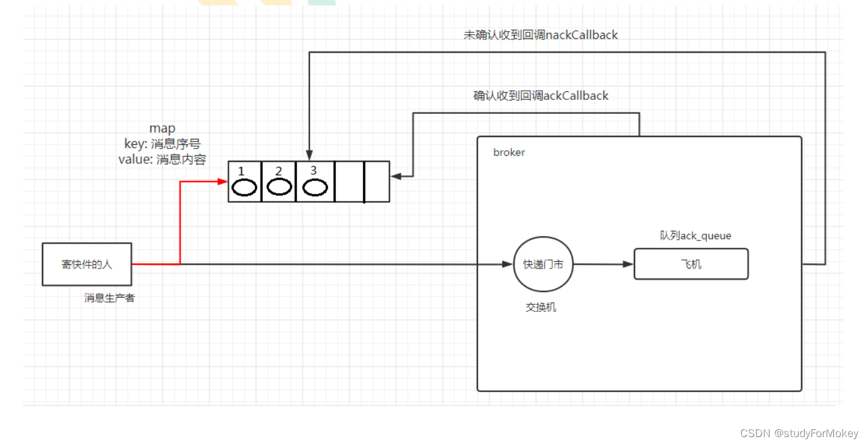This screenshot has width=868, height=445.
Task: Select the 飞机 queue box
Action: 691,264
